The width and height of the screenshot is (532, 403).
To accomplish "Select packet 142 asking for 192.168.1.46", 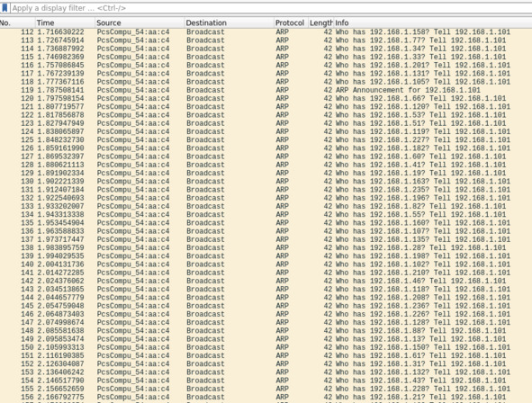I will point(266,281).
